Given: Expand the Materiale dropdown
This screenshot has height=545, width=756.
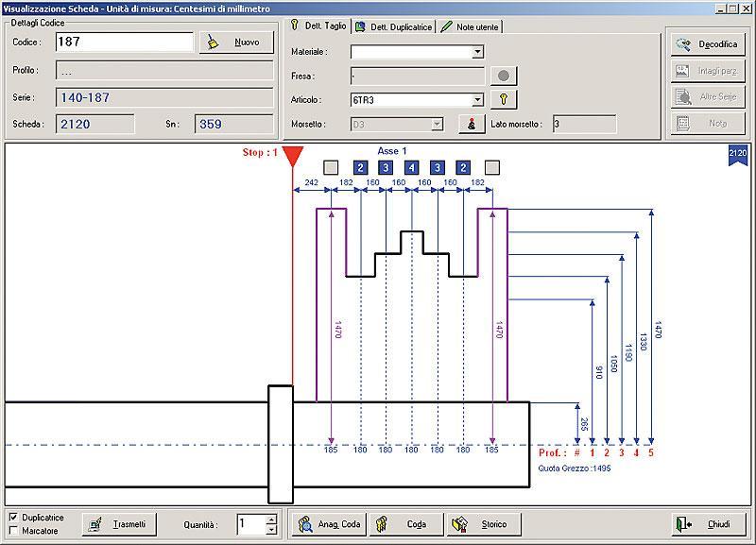Looking at the screenshot, I should pos(477,52).
